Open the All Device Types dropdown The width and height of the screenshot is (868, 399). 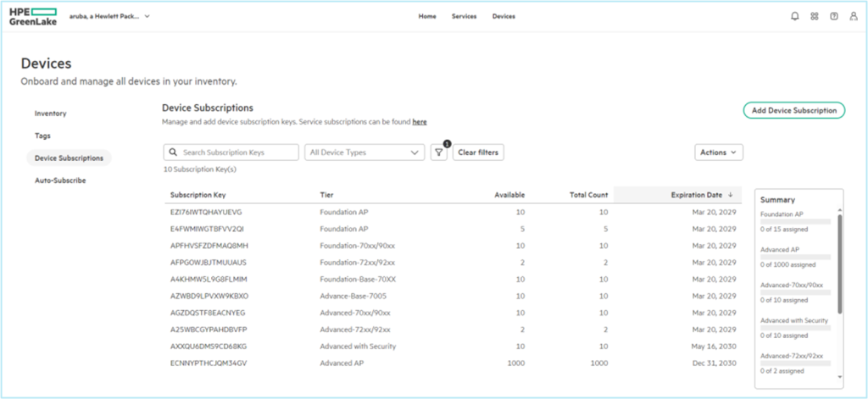[x=364, y=152]
